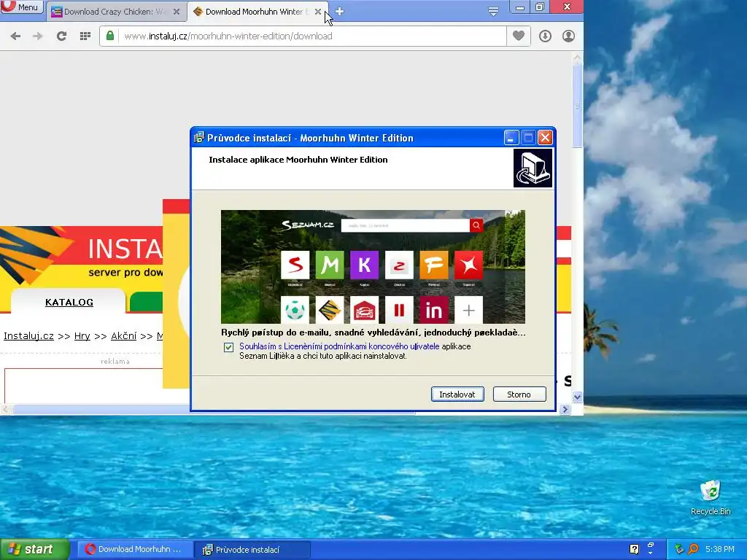Click the yellow diamond Instaluj tile
This screenshot has height=560, width=747.
coord(330,310)
